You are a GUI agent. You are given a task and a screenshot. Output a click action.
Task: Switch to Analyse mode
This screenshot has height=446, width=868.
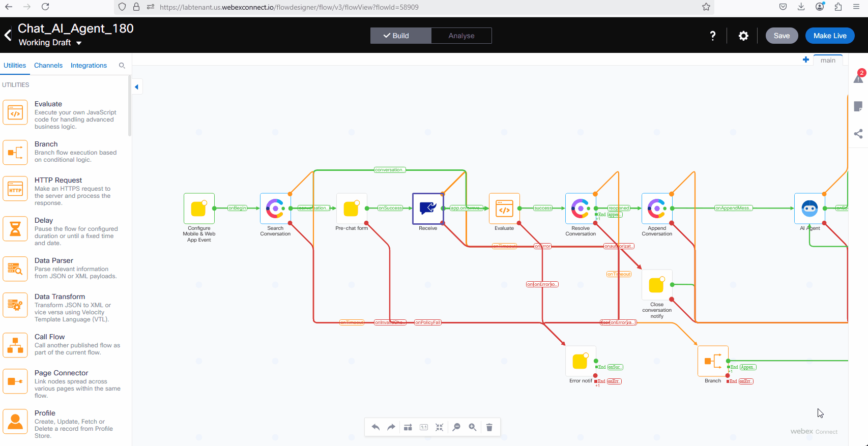[461, 36]
